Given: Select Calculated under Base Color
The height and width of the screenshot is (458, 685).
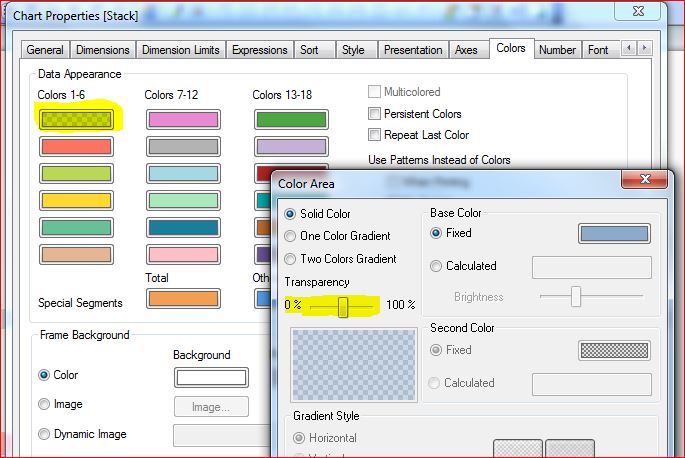Looking at the screenshot, I should 436,266.
